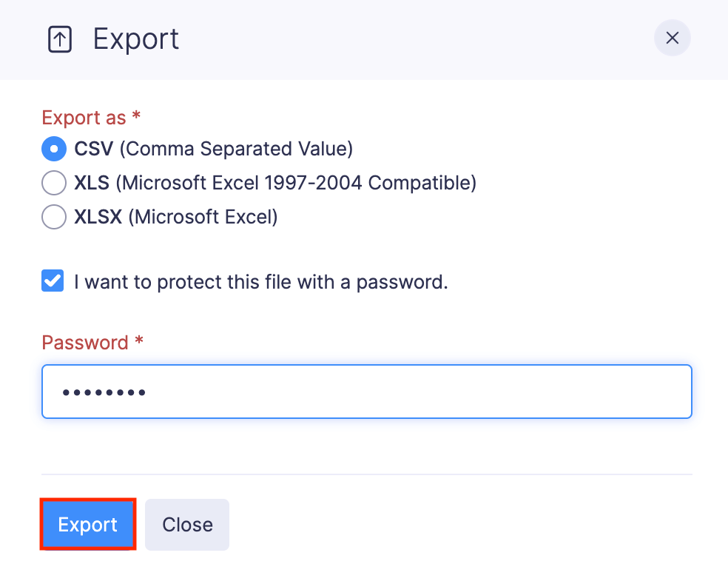Viewport: 728px width, 564px height.
Task: Click the asterisk beside "Export as"
Action: (x=136, y=116)
